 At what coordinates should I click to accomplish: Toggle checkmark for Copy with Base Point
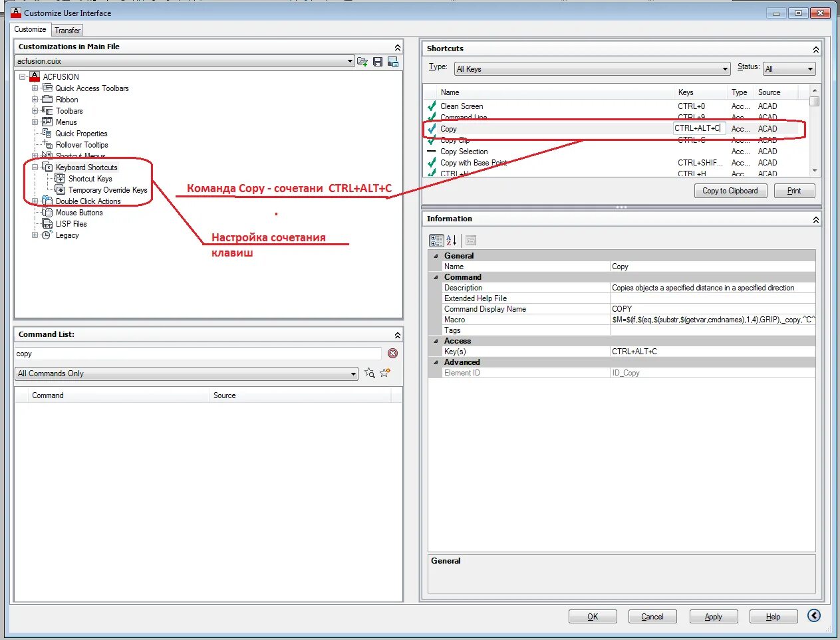[x=432, y=162]
